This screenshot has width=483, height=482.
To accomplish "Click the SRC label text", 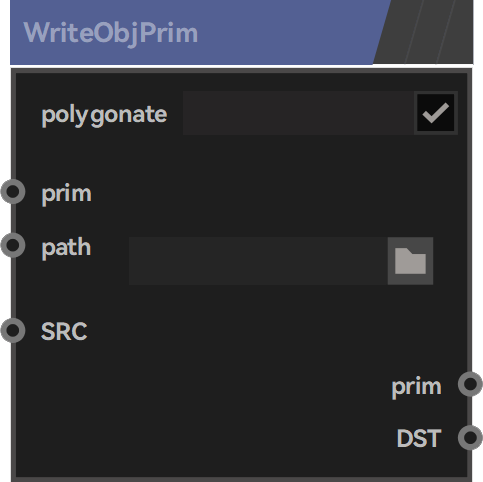I will tap(64, 331).
